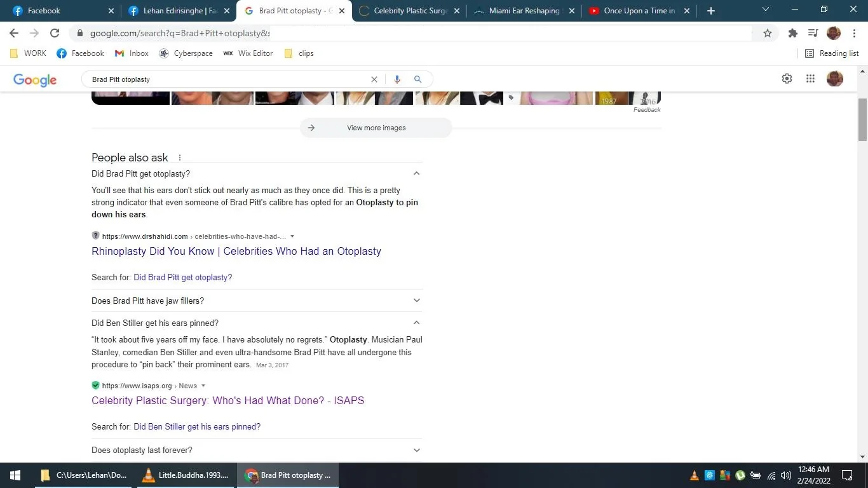868x488 pixels.
Task: Open the Chrome profile avatar in toolbar
Action: coord(834,33)
